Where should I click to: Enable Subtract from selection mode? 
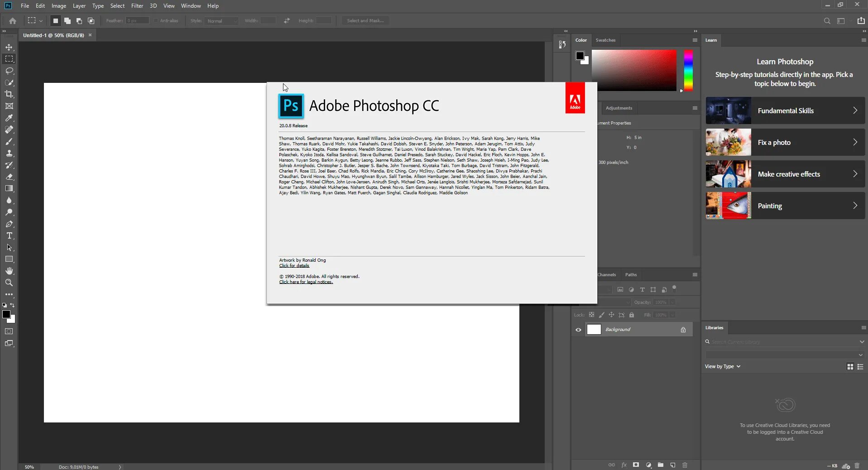pos(79,21)
